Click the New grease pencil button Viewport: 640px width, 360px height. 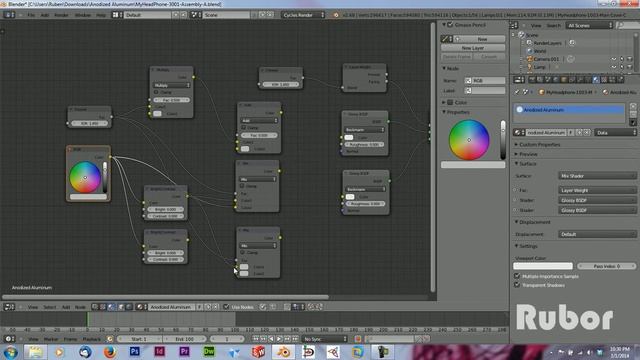[479, 39]
